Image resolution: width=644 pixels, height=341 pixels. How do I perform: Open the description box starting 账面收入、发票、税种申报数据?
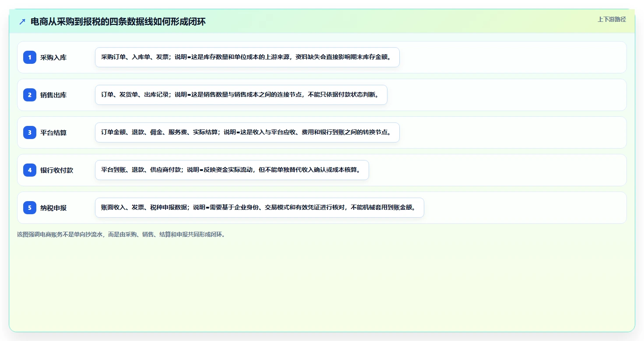click(x=260, y=208)
